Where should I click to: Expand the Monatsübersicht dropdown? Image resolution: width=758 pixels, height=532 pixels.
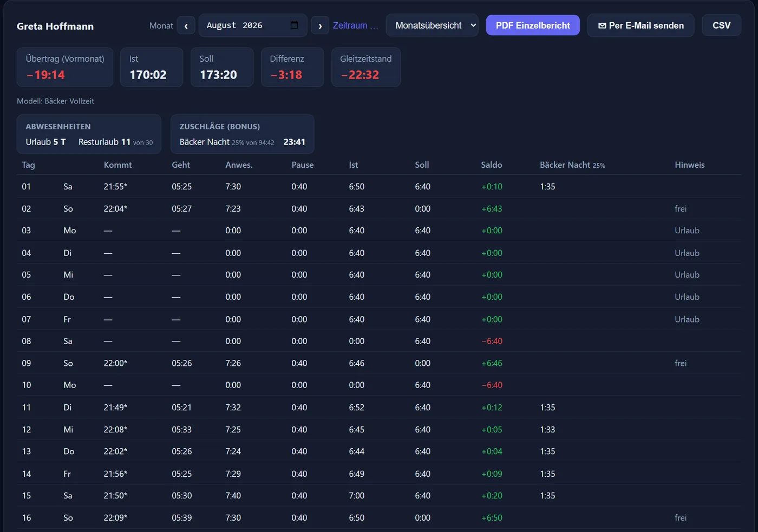tap(432, 25)
